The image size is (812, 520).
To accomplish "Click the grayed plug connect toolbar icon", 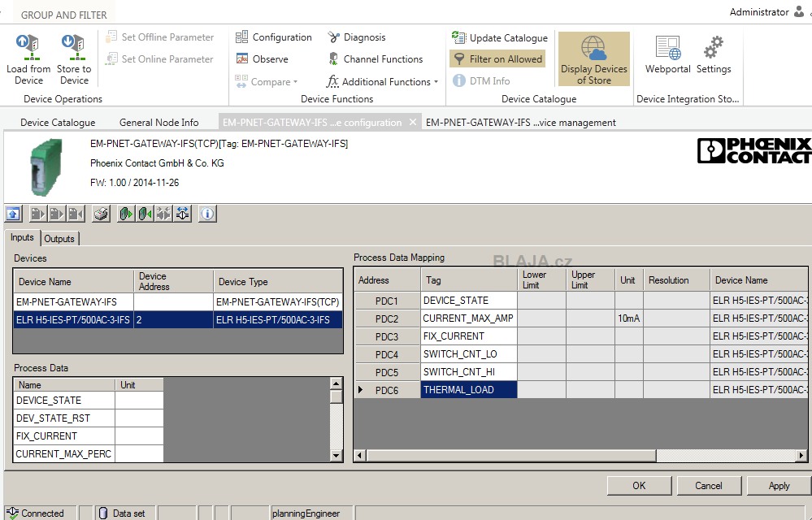I will (x=163, y=213).
